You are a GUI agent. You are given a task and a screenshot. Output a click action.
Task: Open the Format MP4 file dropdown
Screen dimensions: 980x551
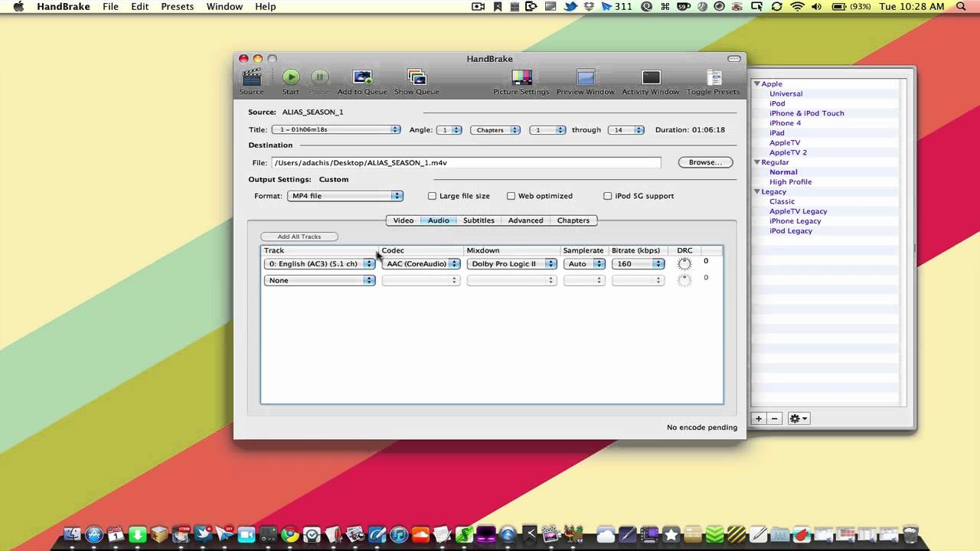click(345, 196)
